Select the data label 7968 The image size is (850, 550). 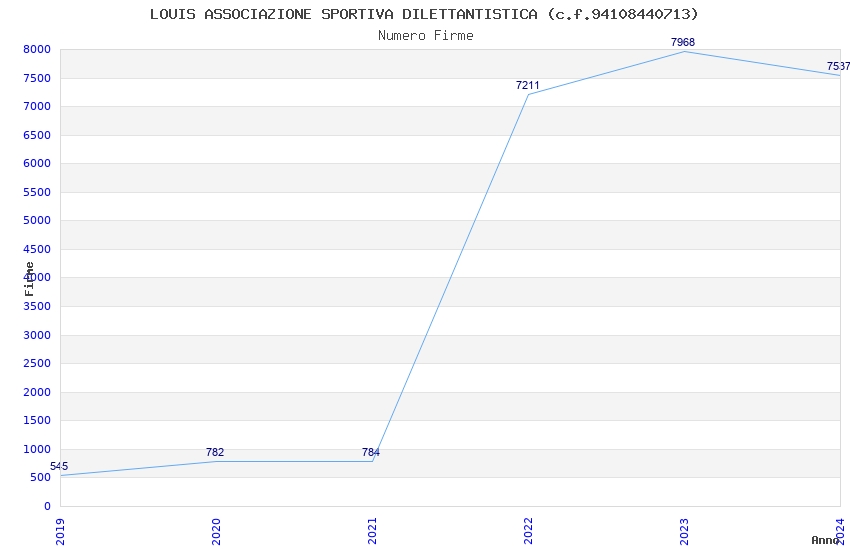click(x=682, y=42)
